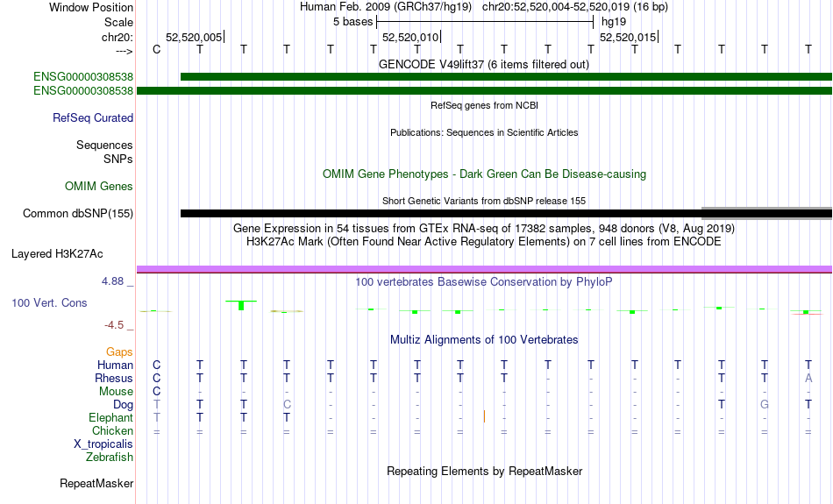This screenshot has height=504, width=833.
Task: Select the shorter GENCODE transcript bar
Action: [x=506, y=77]
